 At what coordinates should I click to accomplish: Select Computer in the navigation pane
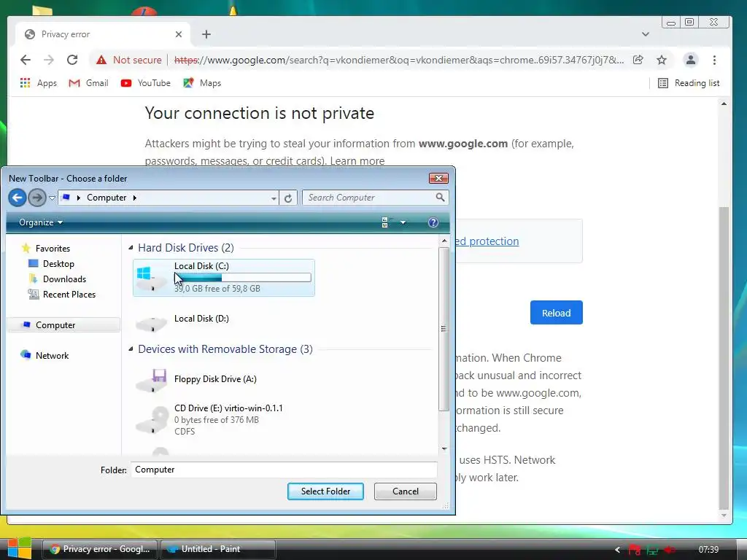click(x=64, y=324)
